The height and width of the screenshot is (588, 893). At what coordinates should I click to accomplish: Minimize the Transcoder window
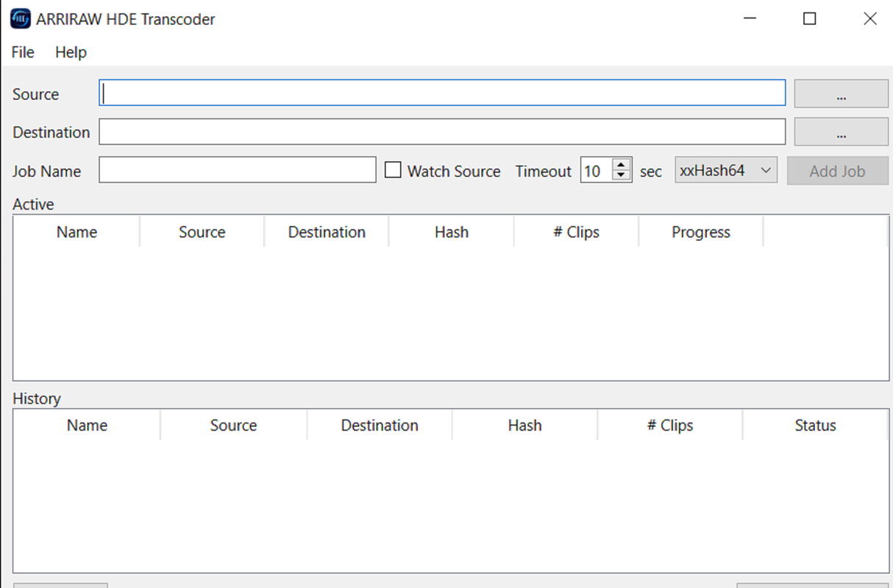tap(750, 19)
